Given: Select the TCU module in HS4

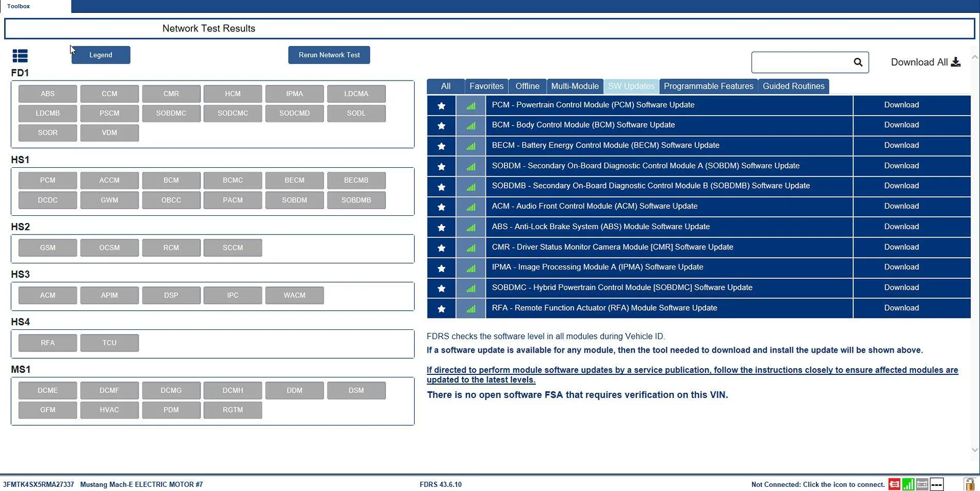Looking at the screenshot, I should pos(109,343).
